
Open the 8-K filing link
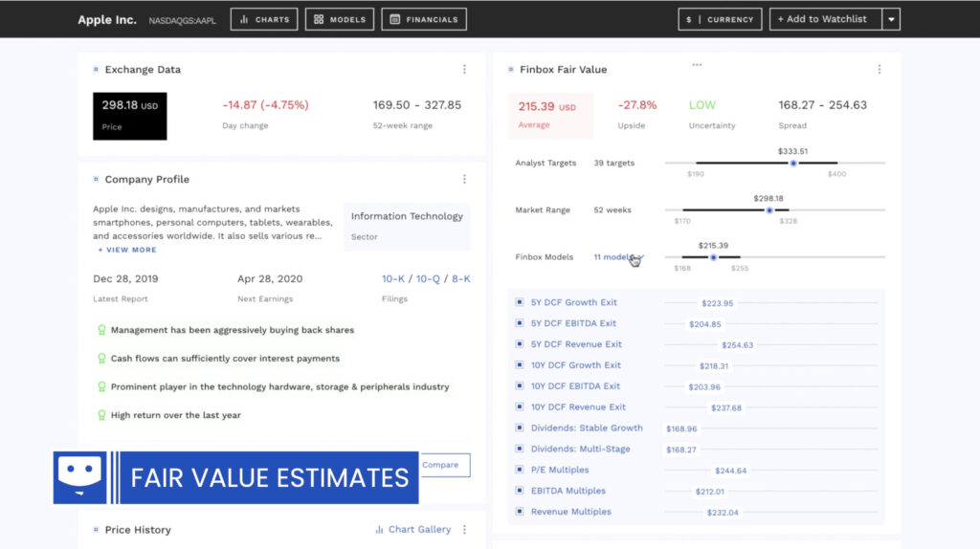[460, 278]
